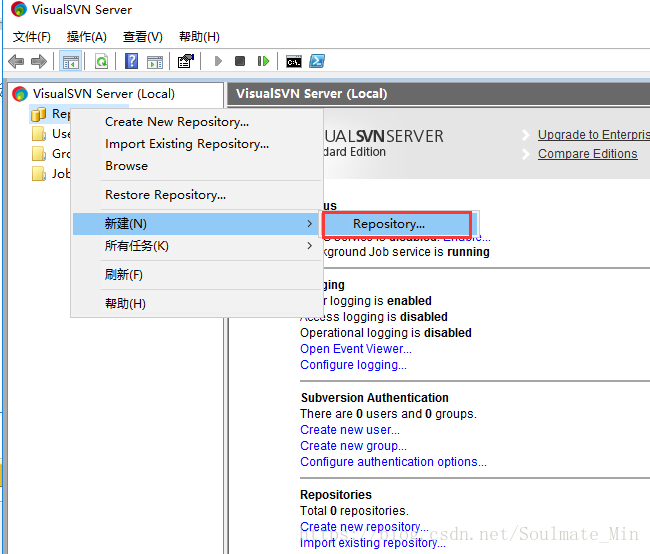Viewport: 650px width, 554px height.
Task: Open Help via the question mark icon
Action: coord(131,61)
